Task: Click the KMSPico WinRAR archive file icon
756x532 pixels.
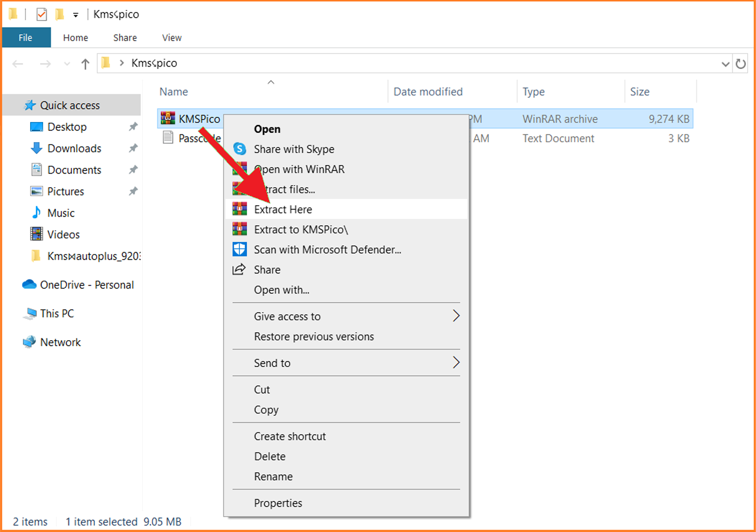Action: click(168, 118)
